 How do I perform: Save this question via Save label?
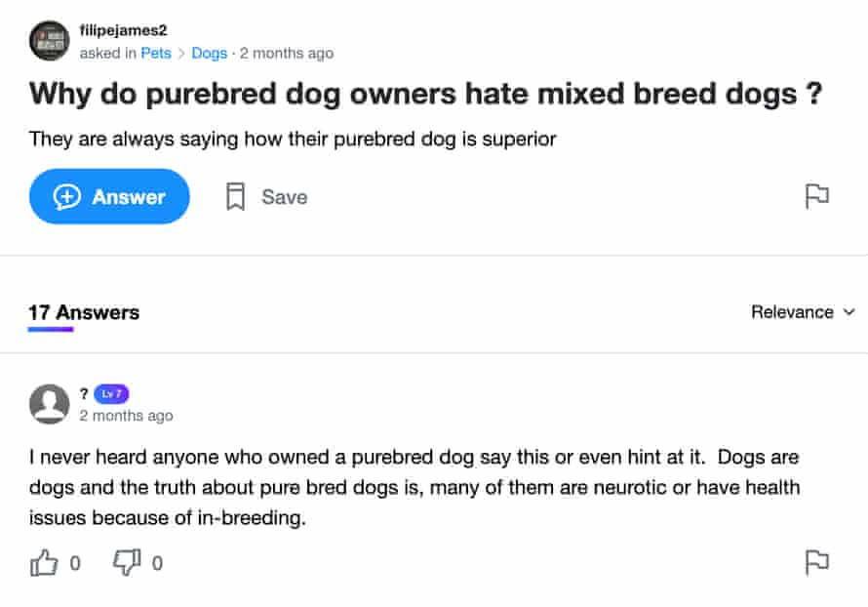coord(284,197)
